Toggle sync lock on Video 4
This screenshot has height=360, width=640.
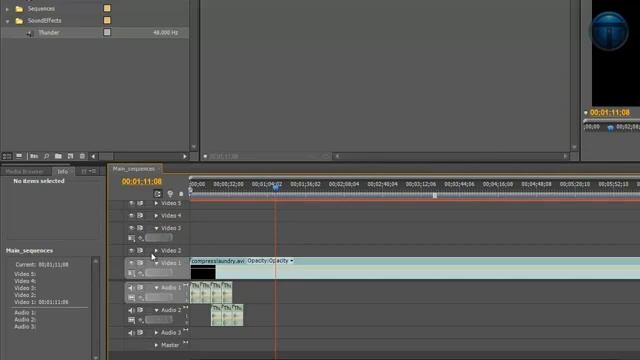pos(140,216)
